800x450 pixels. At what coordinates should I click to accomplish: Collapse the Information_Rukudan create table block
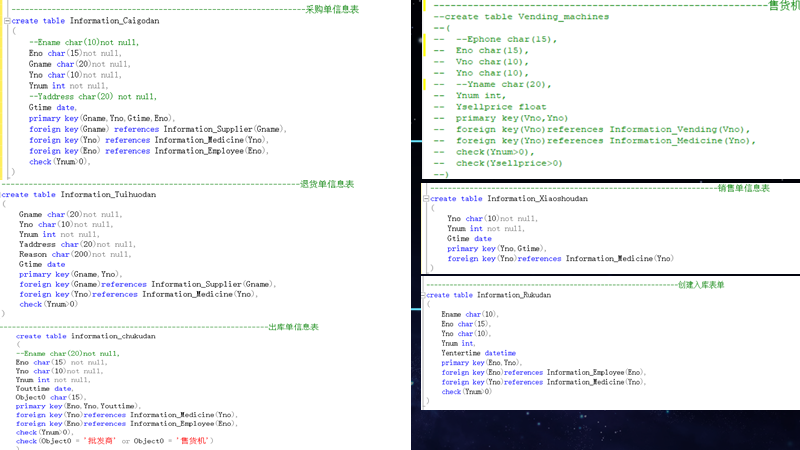pyautogui.click(x=423, y=295)
